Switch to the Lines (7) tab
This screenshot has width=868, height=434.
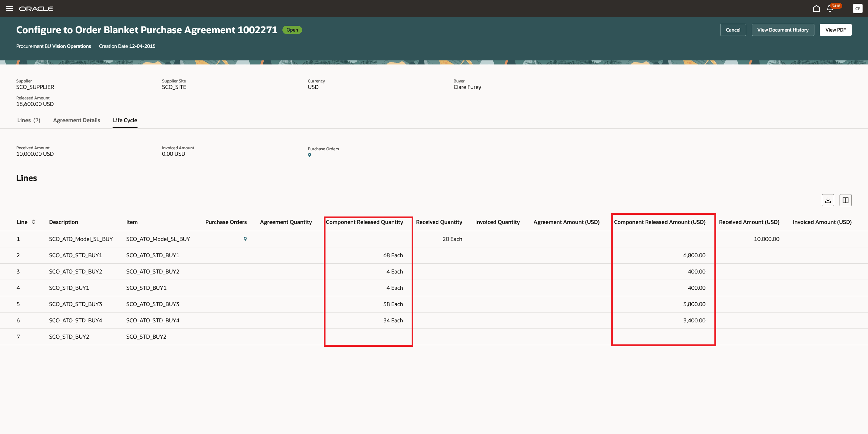pyautogui.click(x=29, y=120)
